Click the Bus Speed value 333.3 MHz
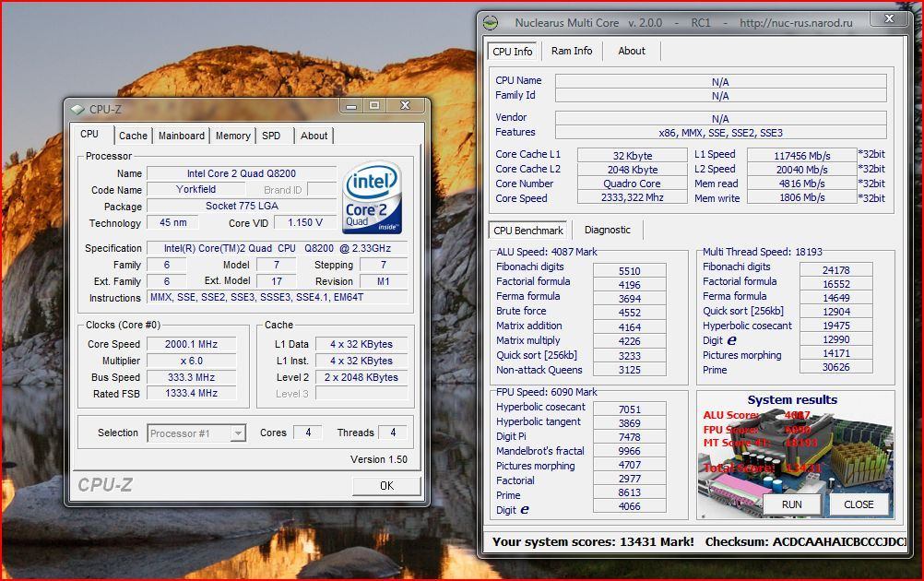The height and width of the screenshot is (581, 924). 192,377
